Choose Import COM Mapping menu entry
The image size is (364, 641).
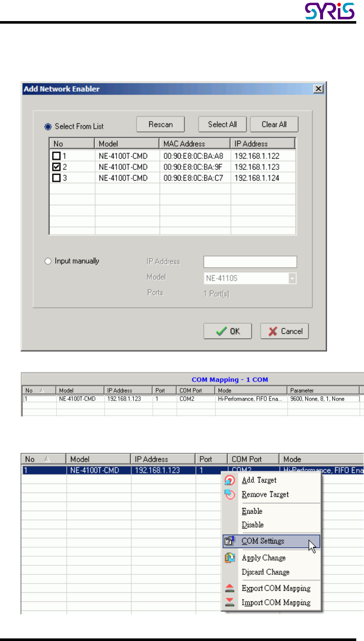(x=276, y=602)
